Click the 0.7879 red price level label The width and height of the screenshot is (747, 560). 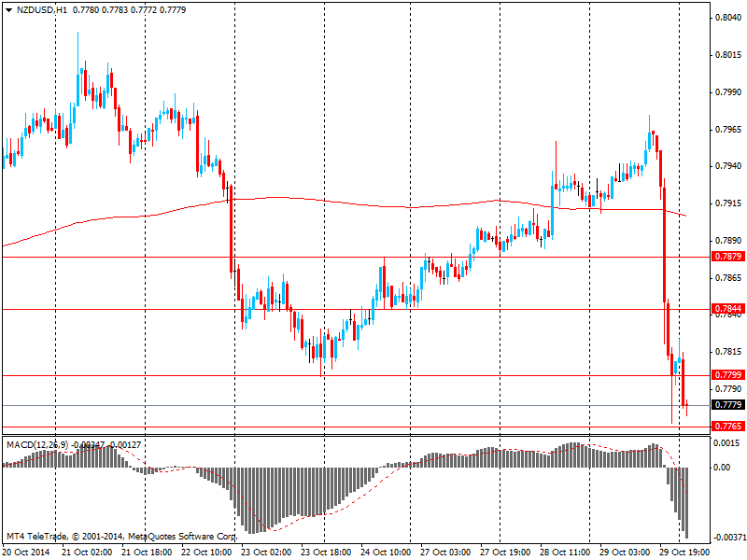(x=728, y=257)
